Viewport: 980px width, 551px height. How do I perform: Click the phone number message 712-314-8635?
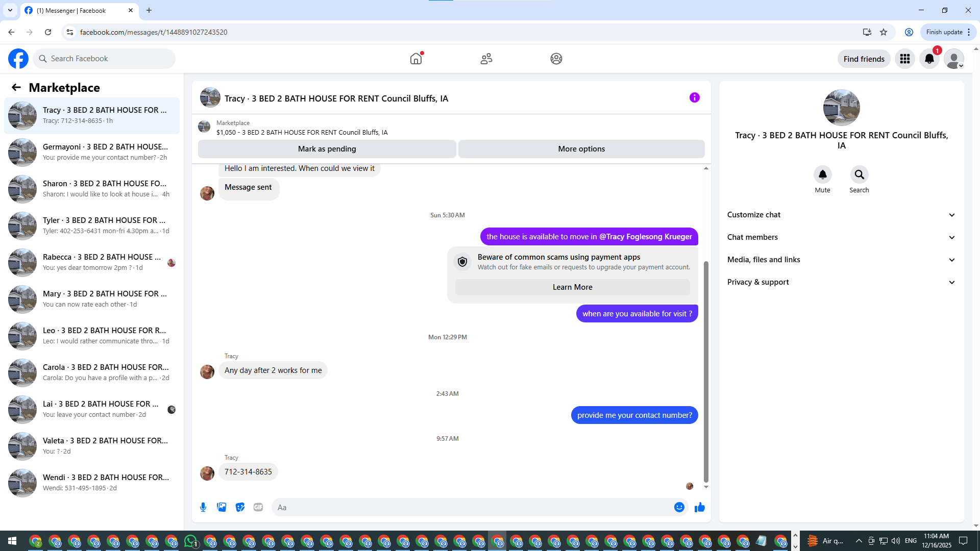pos(248,472)
